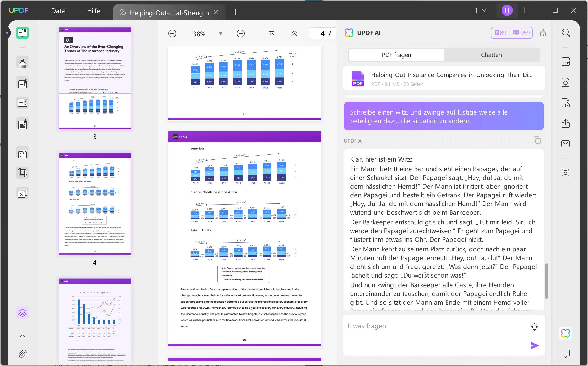Toggle the prompt inspiration lightbulb
The width and height of the screenshot is (588, 366).
(535, 326)
